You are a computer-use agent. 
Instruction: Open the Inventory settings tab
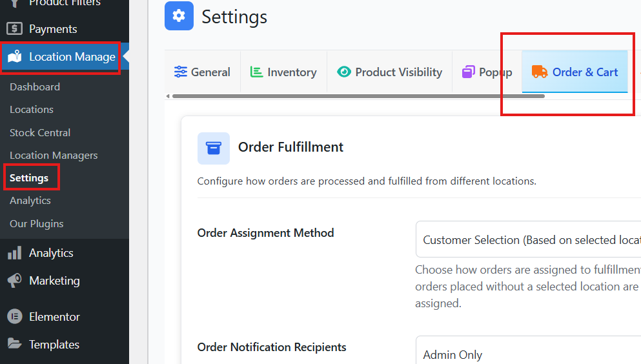point(283,72)
